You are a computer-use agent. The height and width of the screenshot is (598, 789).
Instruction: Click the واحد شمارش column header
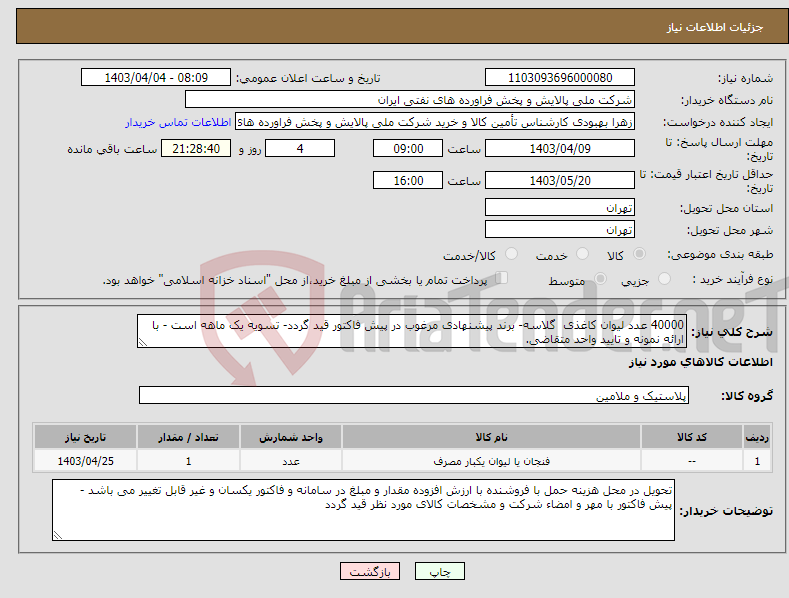pos(291,437)
